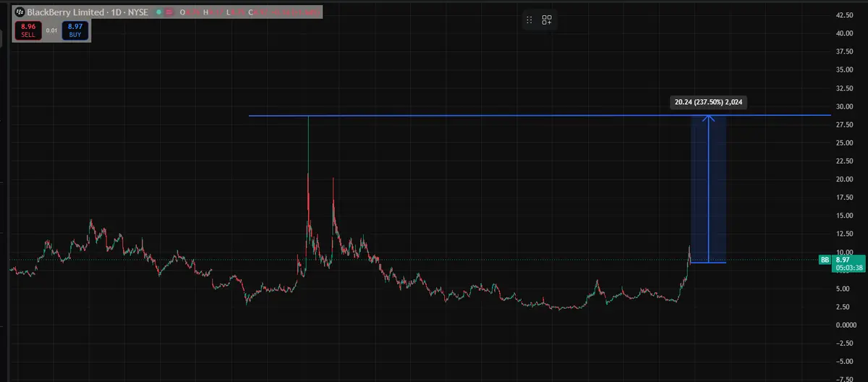This screenshot has width=868, height=382.
Task: Click the 20.24 (237.50%) measurement label
Action: click(708, 103)
